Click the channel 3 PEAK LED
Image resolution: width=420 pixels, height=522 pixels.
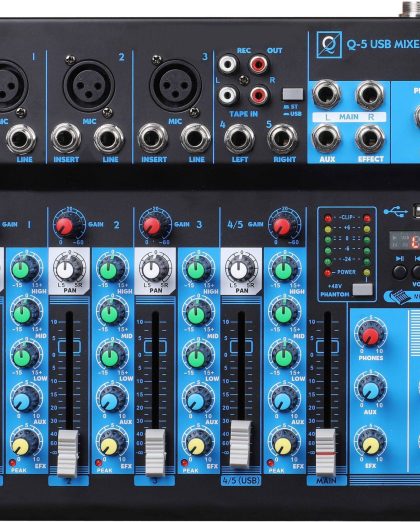tap(184, 463)
